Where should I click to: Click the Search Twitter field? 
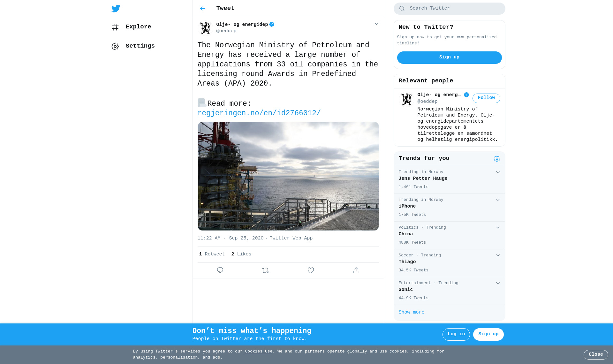click(x=449, y=9)
